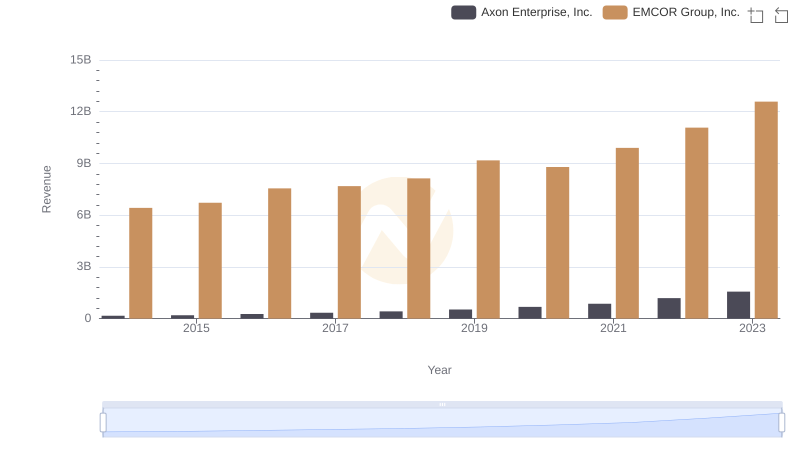Click the zoom area select icon
Screen dimensions: 800x461
(x=756, y=15)
